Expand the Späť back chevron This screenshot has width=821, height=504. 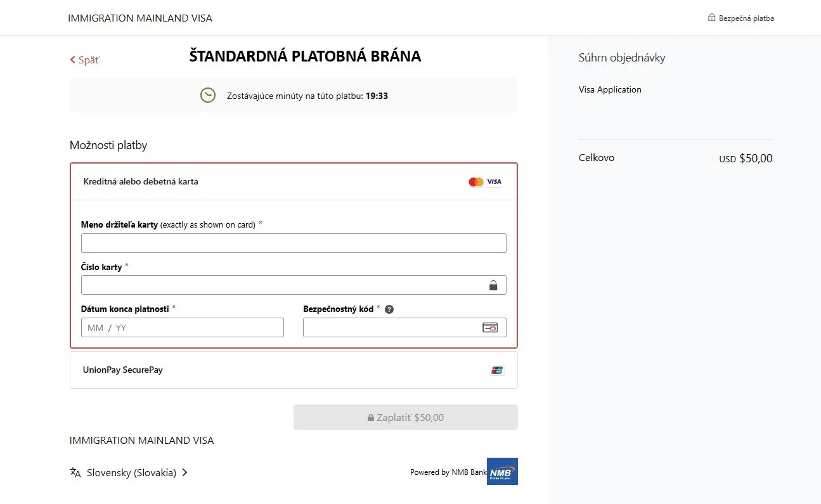72,59
